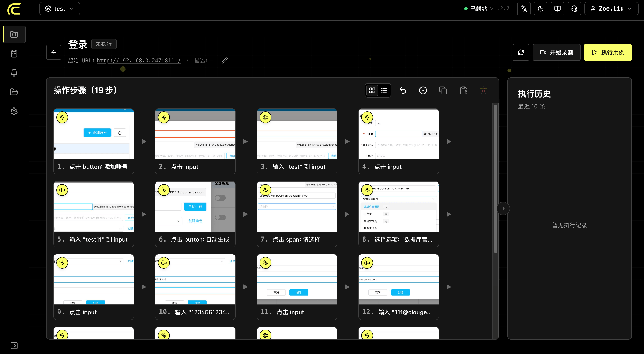Switch language with the translate icon
Screen dimensions: 644x354
(523, 9)
